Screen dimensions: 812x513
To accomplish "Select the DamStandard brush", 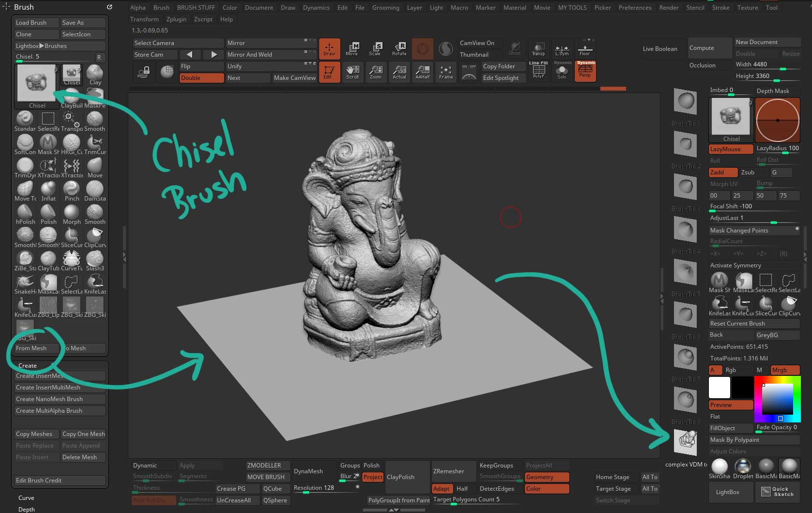I will [94, 191].
